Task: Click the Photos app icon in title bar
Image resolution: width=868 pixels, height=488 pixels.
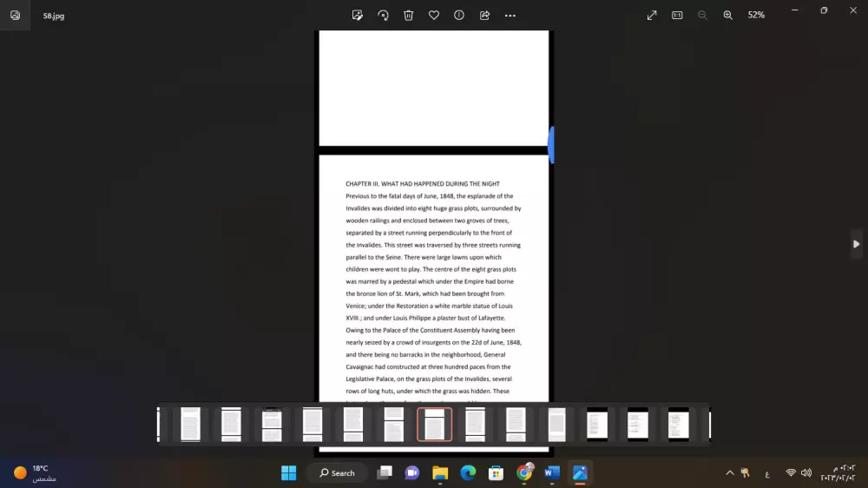Action: pos(15,16)
